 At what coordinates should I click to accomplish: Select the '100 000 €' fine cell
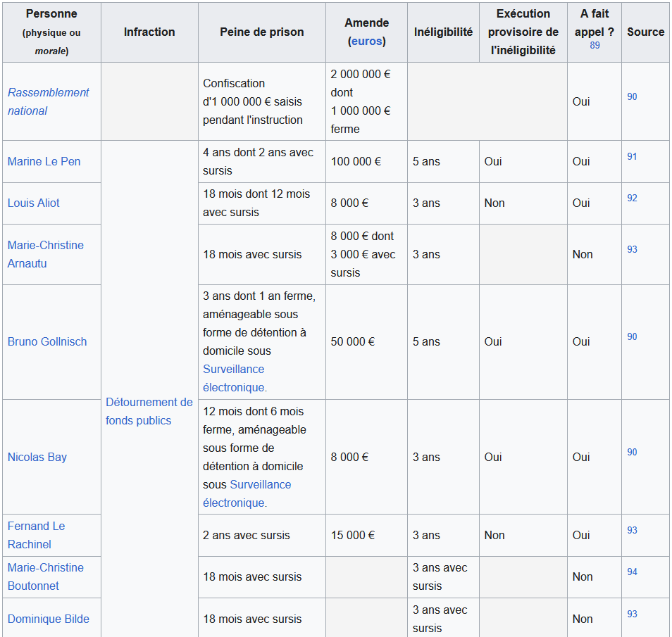366,161
